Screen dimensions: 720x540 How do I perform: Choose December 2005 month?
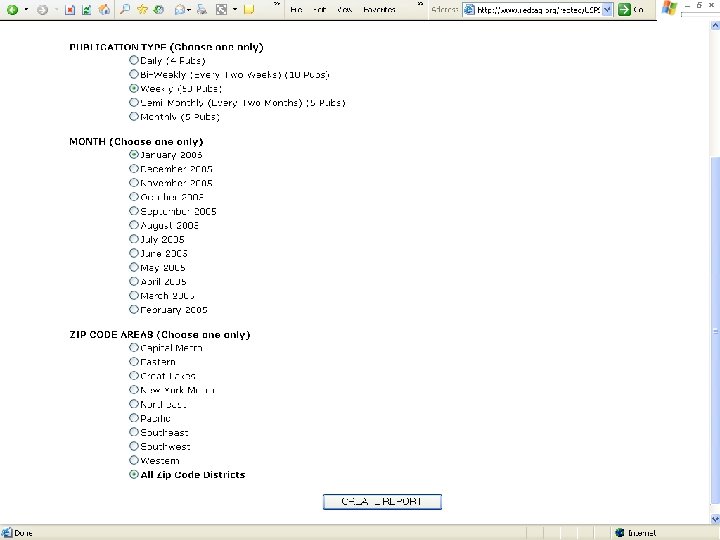pos(134,169)
